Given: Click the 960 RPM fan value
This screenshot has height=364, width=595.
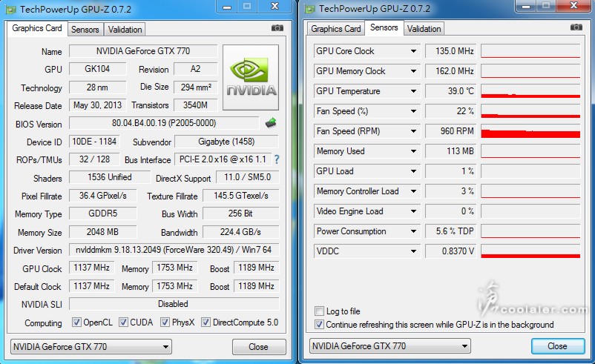Looking at the screenshot, I should coord(451,131).
